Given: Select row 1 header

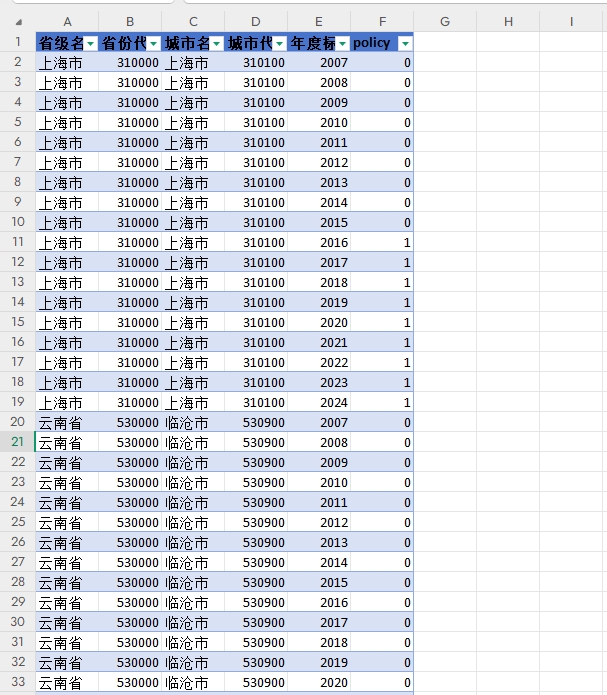Looking at the screenshot, I should [x=18, y=42].
